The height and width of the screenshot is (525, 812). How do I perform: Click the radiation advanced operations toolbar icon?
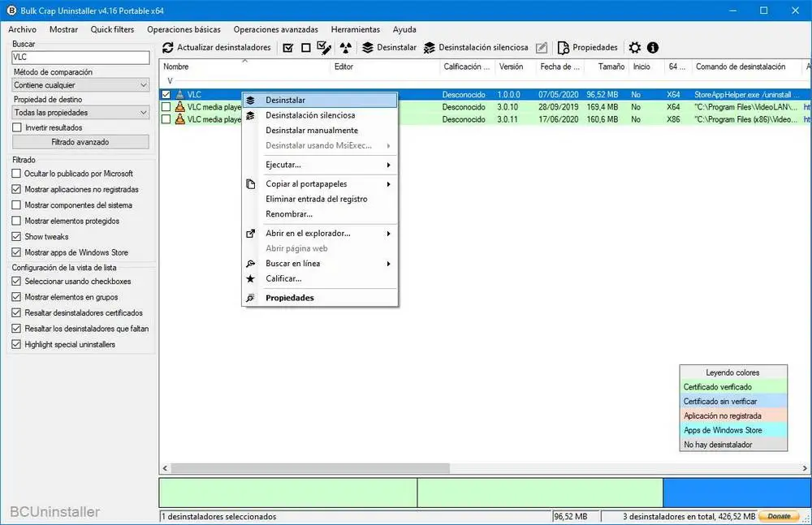[x=345, y=48]
